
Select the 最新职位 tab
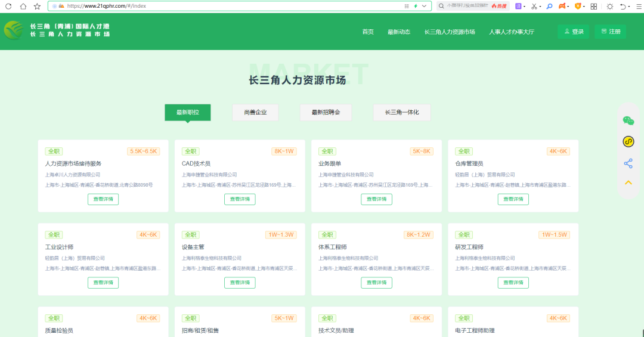coord(188,112)
